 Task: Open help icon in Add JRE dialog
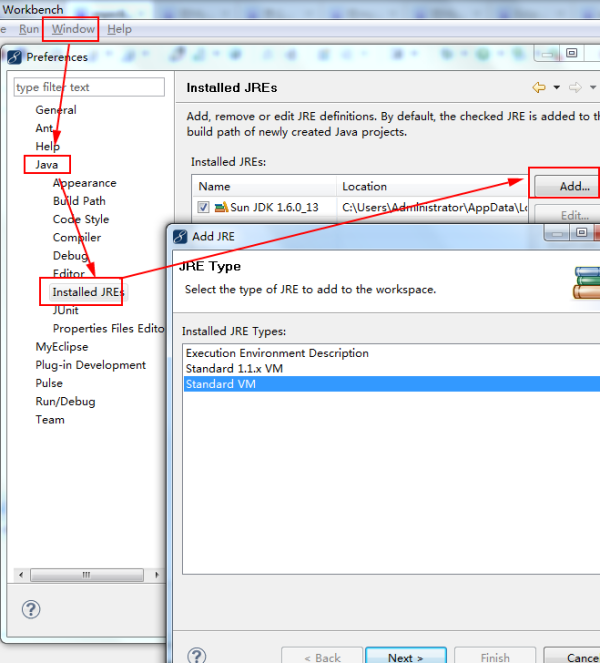pos(197,656)
